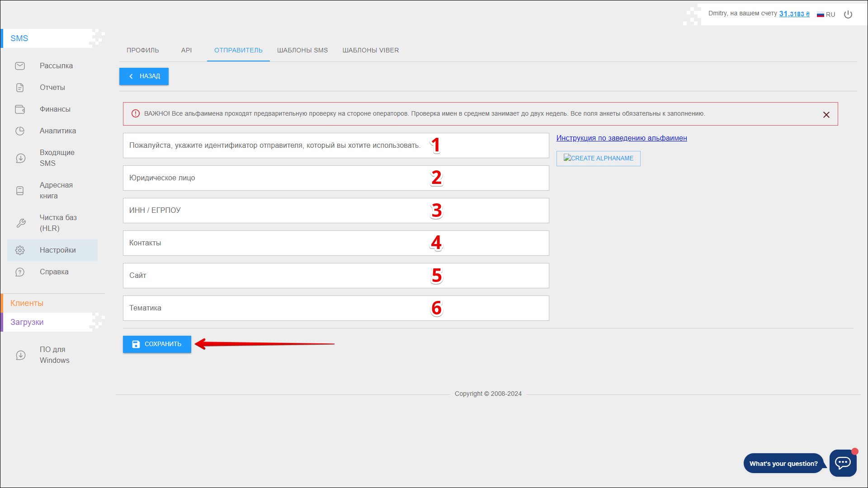Click the Входящие SMS download icon
This screenshot has height=488, width=868.
(x=20, y=158)
